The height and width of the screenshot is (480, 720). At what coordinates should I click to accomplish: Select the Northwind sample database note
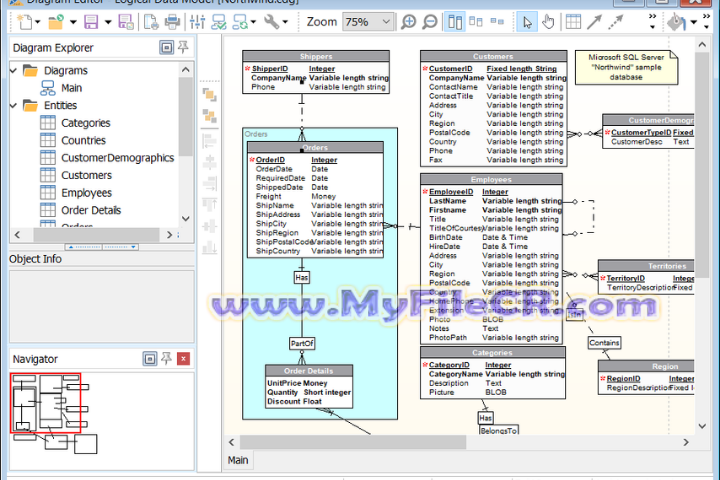pos(626,67)
